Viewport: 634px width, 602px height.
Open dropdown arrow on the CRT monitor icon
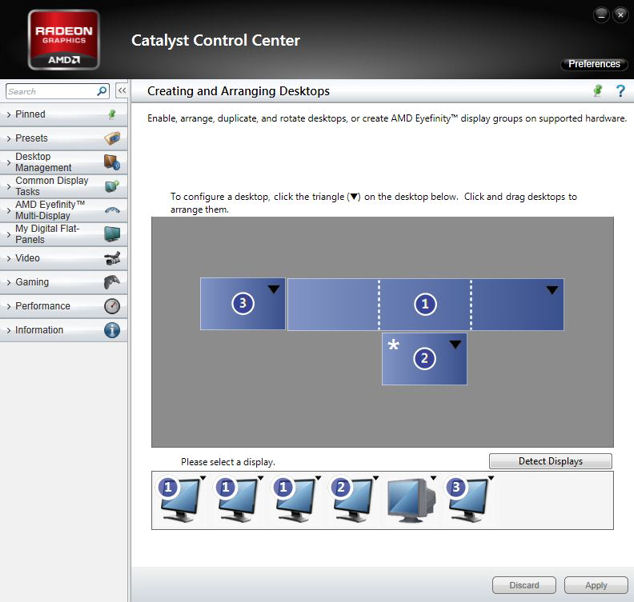[433, 478]
